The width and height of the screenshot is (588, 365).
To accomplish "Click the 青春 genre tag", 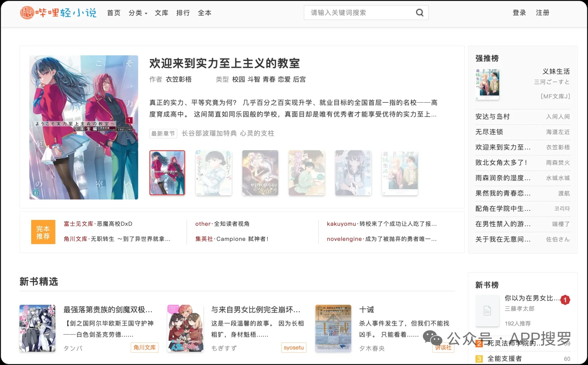I will (x=269, y=79).
